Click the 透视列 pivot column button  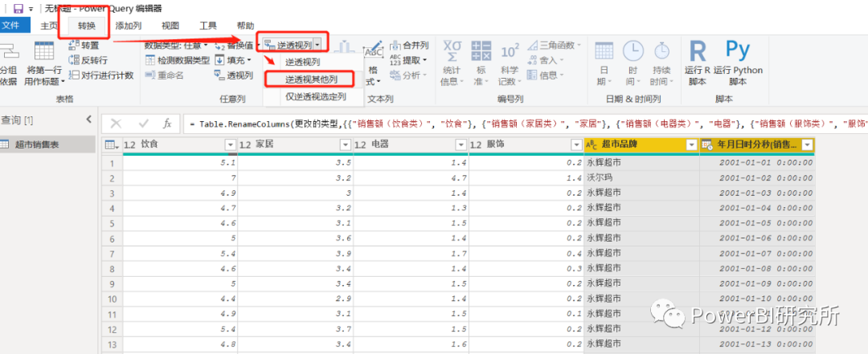pyautogui.click(x=234, y=75)
